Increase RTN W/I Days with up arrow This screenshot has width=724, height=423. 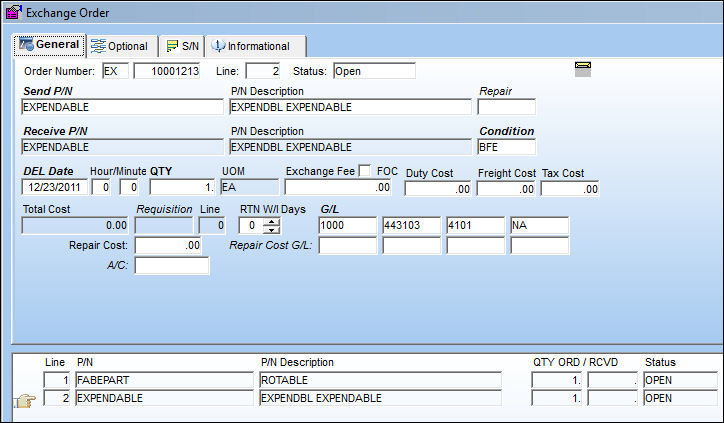click(272, 222)
